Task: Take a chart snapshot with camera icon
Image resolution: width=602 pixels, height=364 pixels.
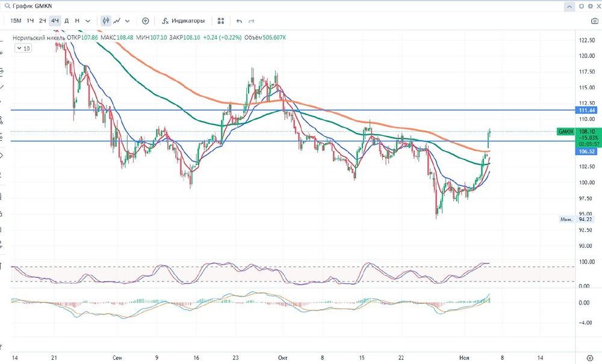Action: tap(594, 20)
